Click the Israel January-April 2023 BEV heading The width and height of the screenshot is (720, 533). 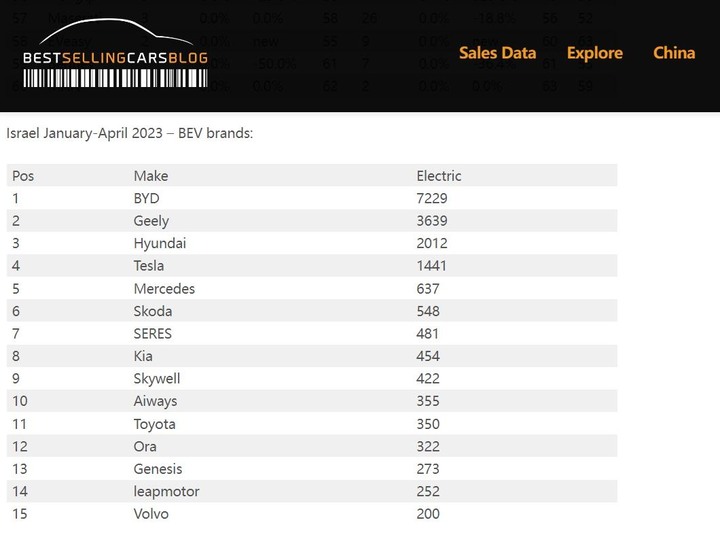(129, 133)
